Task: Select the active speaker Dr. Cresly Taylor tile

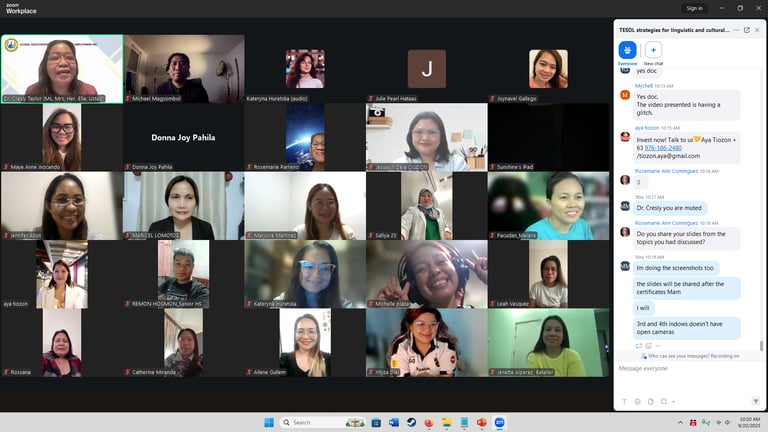Action: pyautogui.click(x=62, y=69)
